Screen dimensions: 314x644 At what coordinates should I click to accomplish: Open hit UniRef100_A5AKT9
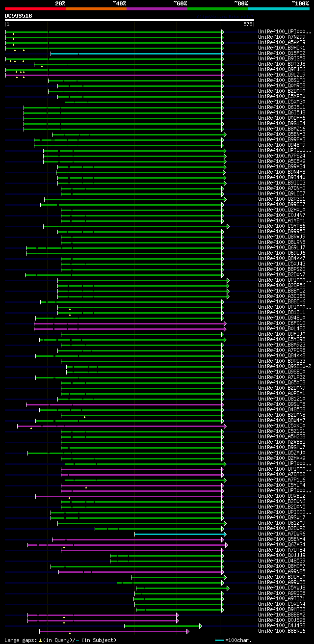tap(282, 43)
